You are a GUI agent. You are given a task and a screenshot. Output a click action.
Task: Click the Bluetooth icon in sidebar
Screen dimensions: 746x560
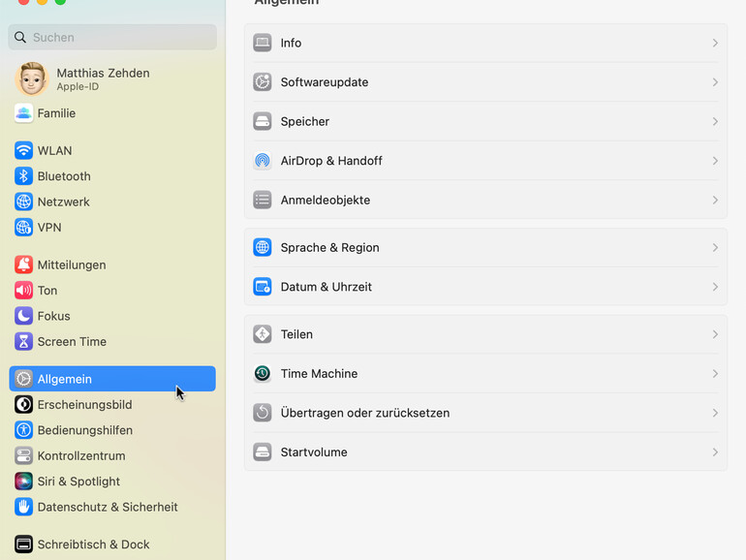click(23, 176)
